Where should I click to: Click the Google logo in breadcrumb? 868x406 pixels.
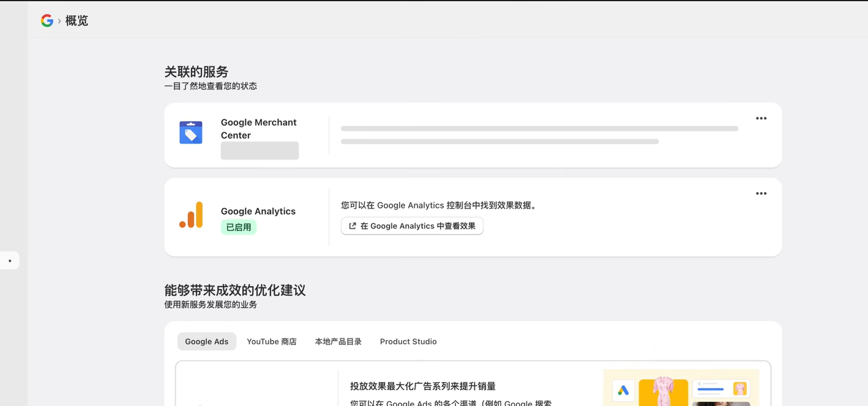click(x=47, y=21)
